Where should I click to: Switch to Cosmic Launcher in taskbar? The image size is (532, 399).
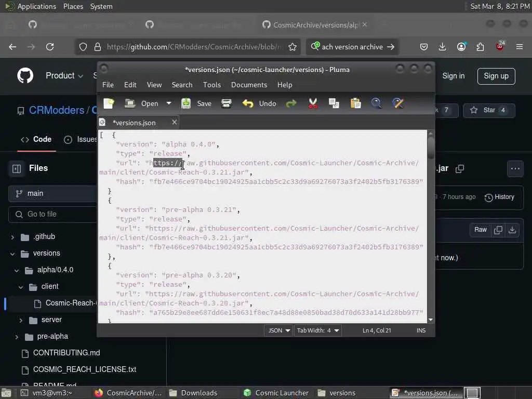coord(276,393)
